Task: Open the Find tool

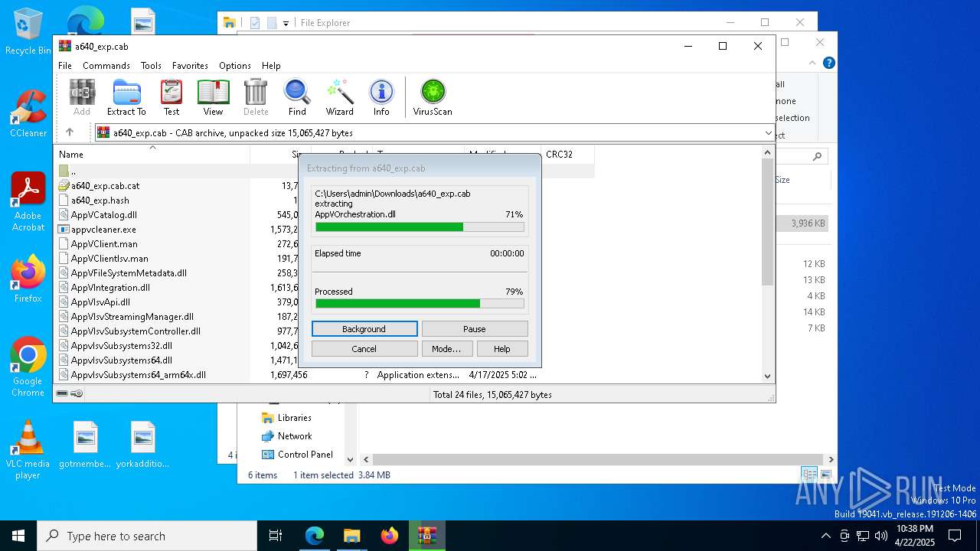Action: point(297,97)
